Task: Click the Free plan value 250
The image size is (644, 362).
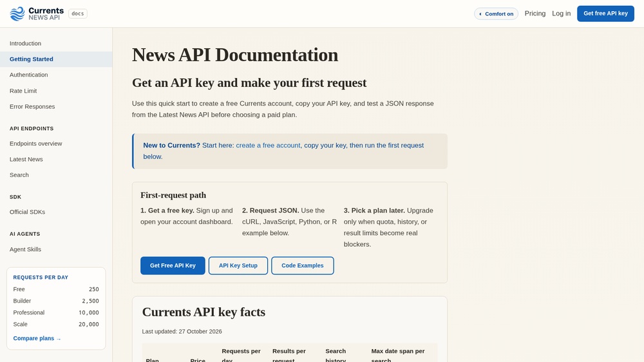Action: pos(94,289)
